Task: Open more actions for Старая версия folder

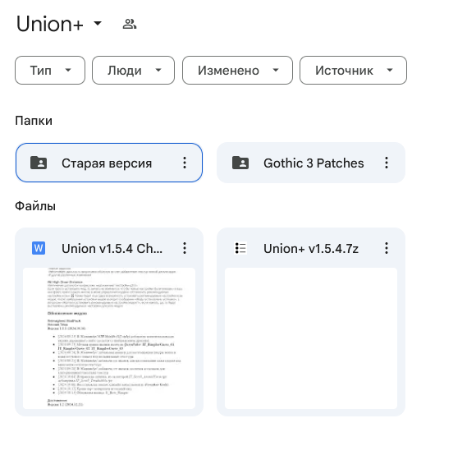Action: (185, 163)
